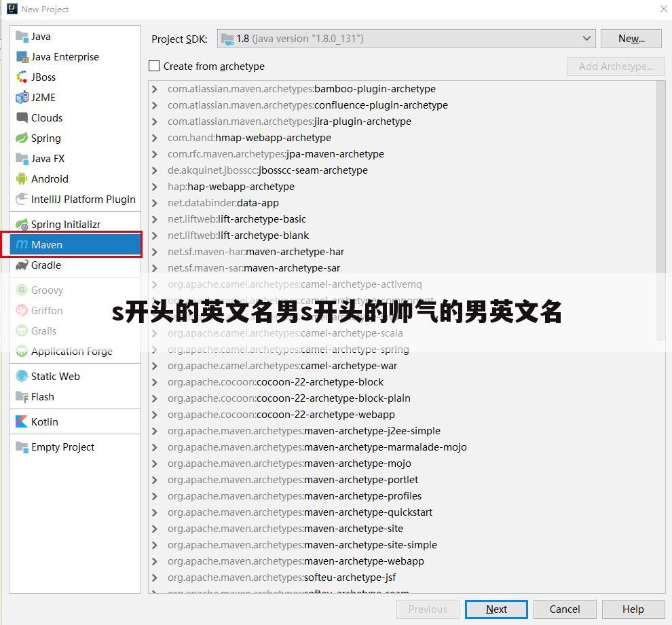
Task: Select jbosscc-seam-archetype row
Action: (x=402, y=170)
